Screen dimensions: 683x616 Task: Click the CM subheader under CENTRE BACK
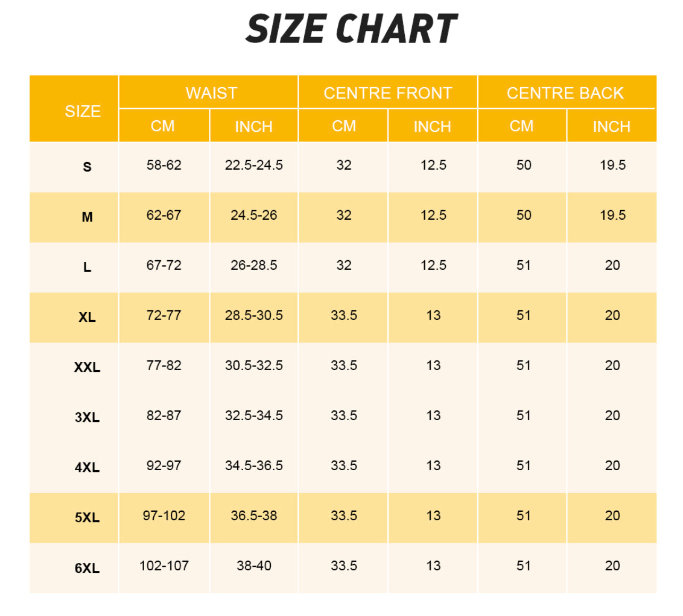pos(521,126)
